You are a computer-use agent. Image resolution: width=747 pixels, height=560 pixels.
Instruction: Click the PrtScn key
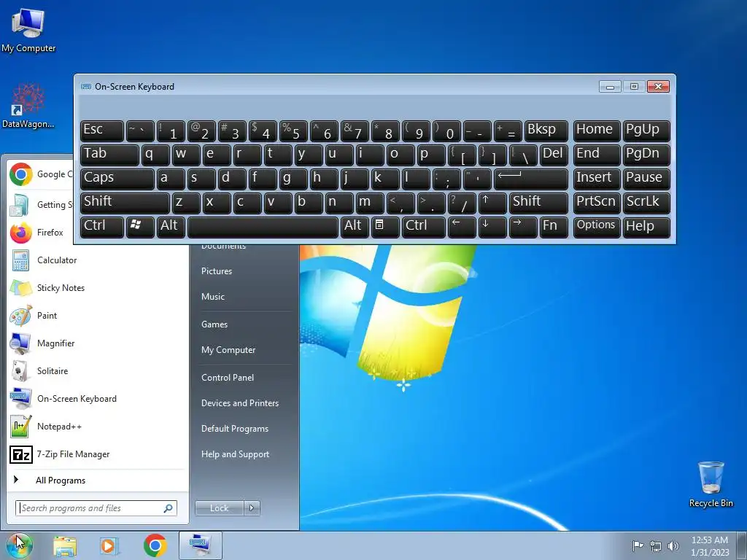(x=597, y=203)
